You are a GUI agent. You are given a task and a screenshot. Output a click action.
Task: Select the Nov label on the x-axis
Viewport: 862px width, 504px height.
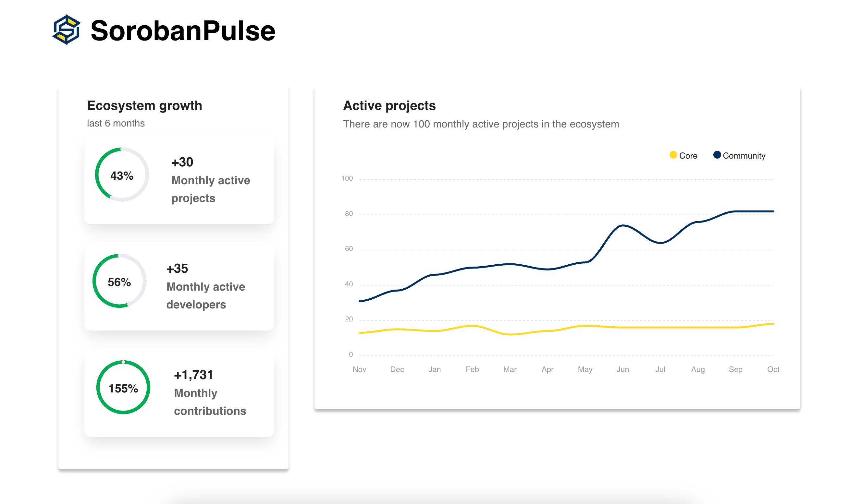click(359, 369)
